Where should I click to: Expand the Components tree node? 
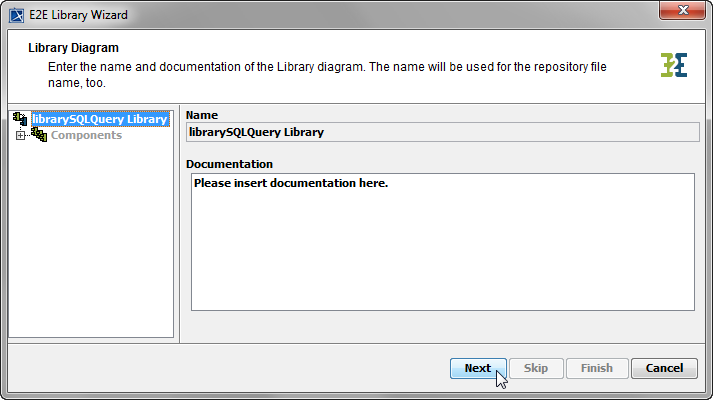click(18, 135)
